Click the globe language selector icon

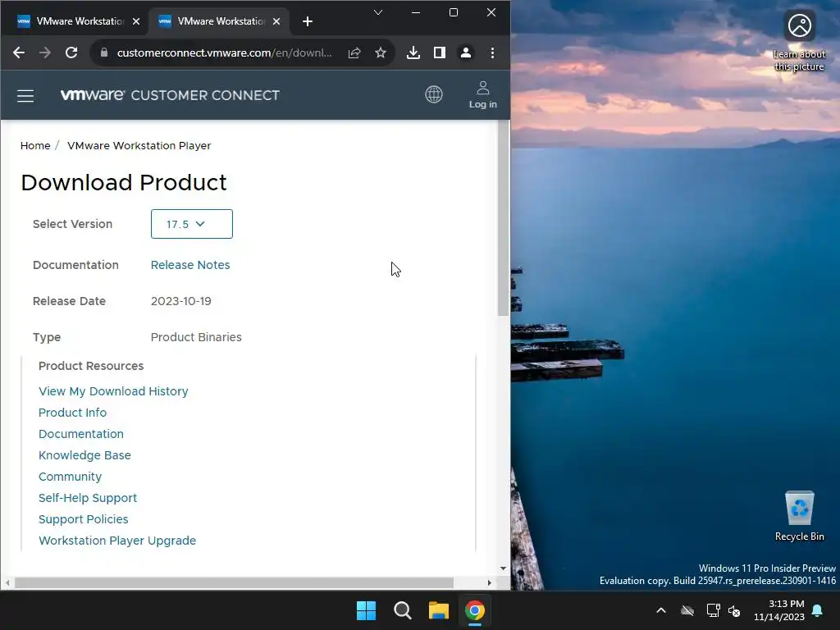[433, 94]
